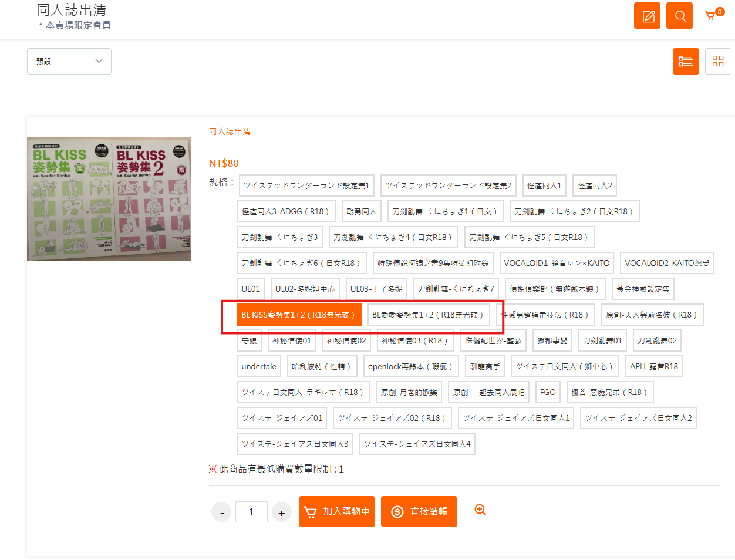Image resolution: width=735 pixels, height=560 pixels.
Task: Select 刀劍亂舞-くにちょぎ1 (日文) option
Action: click(446, 211)
